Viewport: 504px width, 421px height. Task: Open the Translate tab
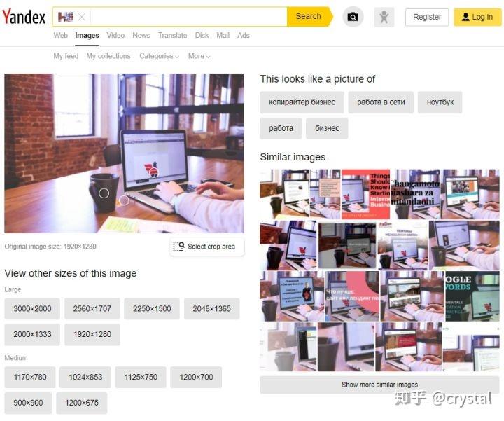click(x=173, y=36)
